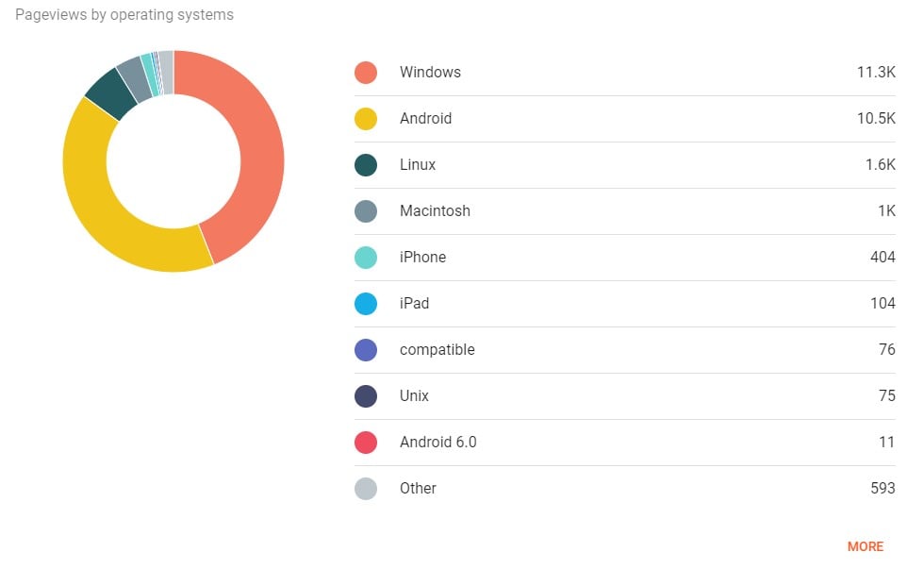Open the MORE link
924x569 pixels.
point(865,547)
